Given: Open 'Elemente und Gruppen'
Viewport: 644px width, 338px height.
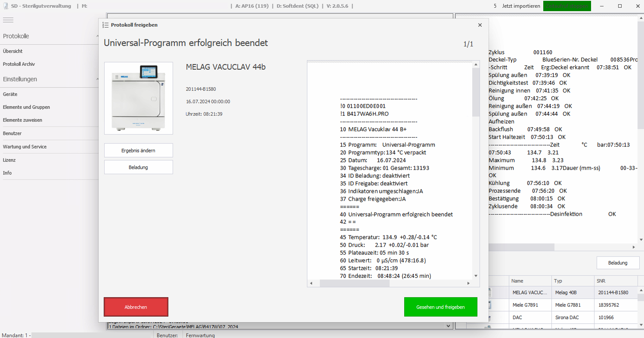Looking at the screenshot, I should point(26,107).
